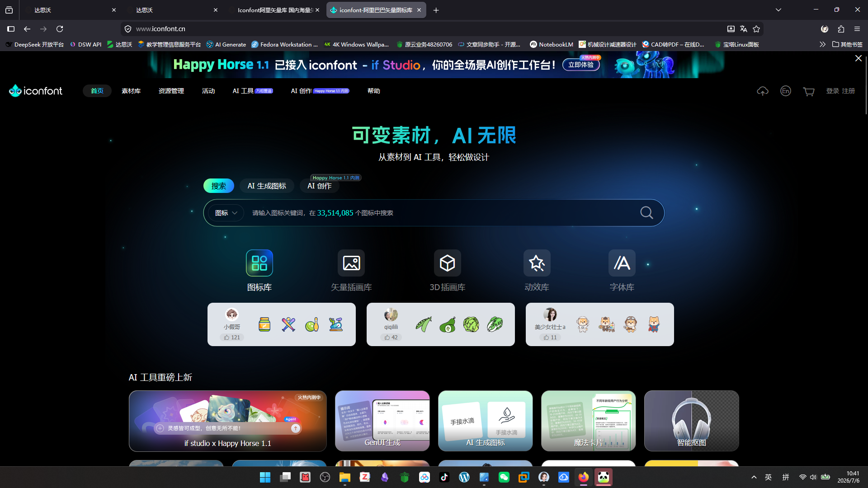The height and width of the screenshot is (488, 868).
Task: Open WeChat from the taskbar
Action: [504, 477]
